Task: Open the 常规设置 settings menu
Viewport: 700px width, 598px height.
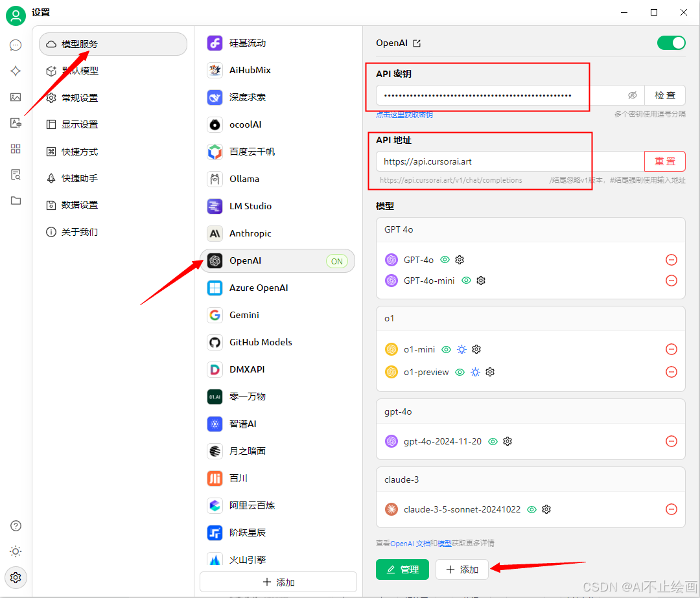Action: click(x=113, y=98)
